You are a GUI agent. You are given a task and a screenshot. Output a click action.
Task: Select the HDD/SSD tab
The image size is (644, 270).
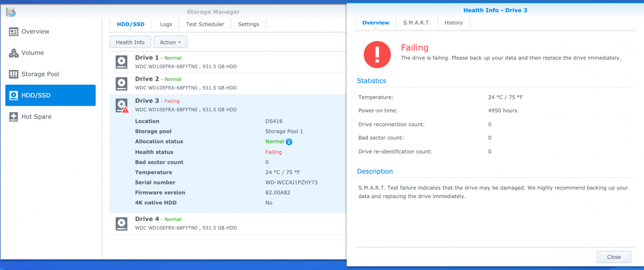[130, 24]
